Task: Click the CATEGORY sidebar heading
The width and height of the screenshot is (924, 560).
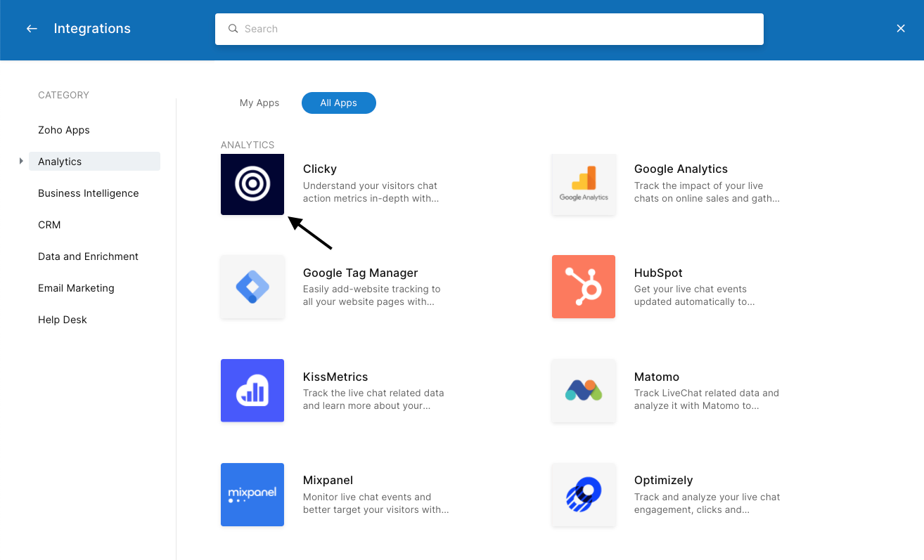Action: click(x=63, y=95)
